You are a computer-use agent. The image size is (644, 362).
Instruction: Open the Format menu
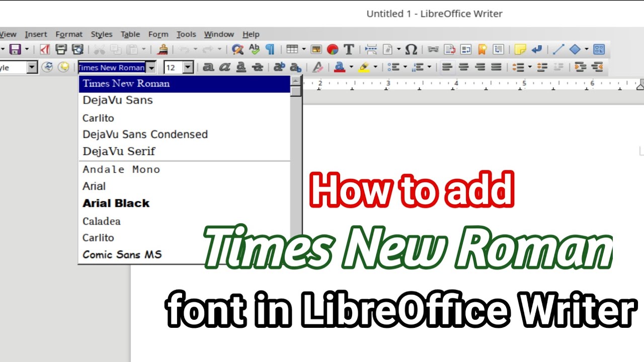(x=69, y=34)
